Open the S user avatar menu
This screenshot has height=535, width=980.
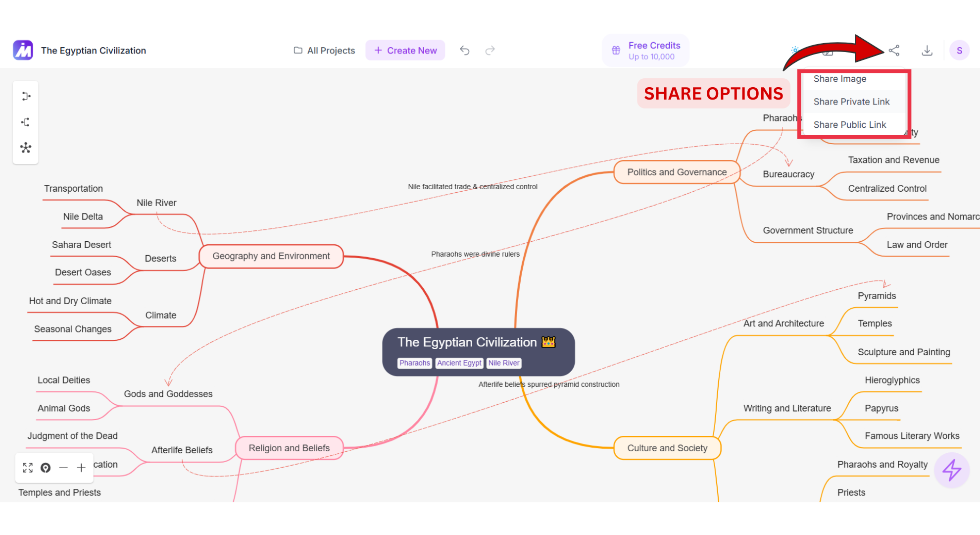point(959,51)
